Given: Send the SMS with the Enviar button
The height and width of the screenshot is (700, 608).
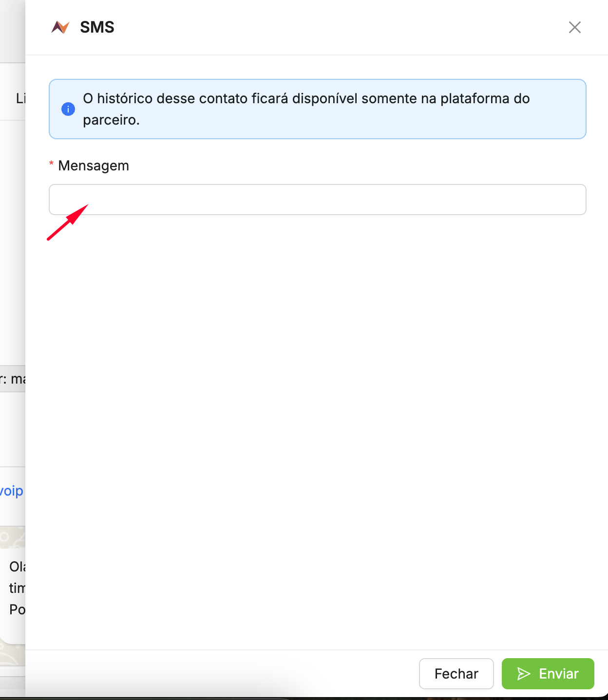Looking at the screenshot, I should pos(548,674).
